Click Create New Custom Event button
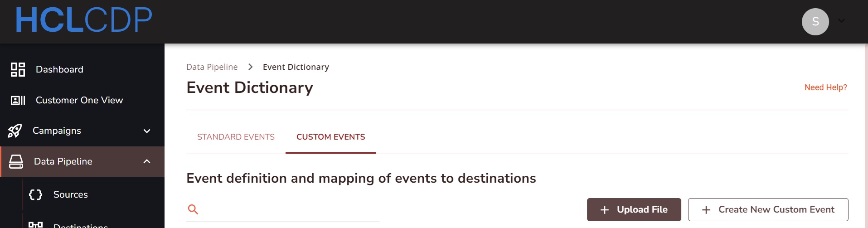The image size is (868, 228). pyautogui.click(x=768, y=209)
